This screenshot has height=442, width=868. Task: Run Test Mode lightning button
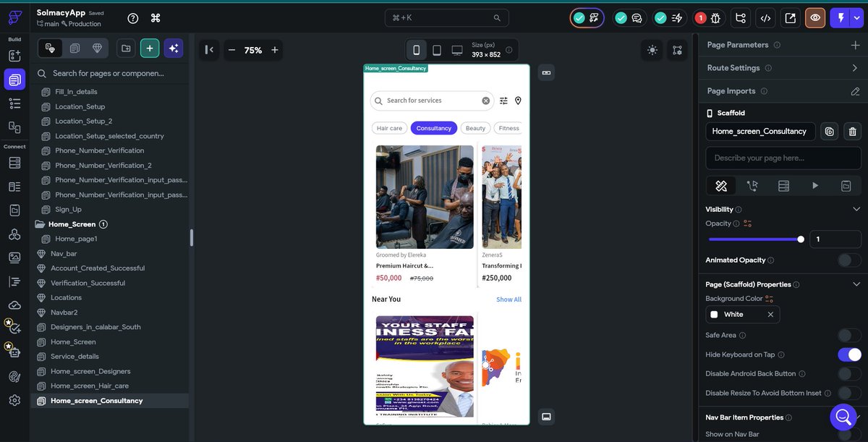coord(841,18)
